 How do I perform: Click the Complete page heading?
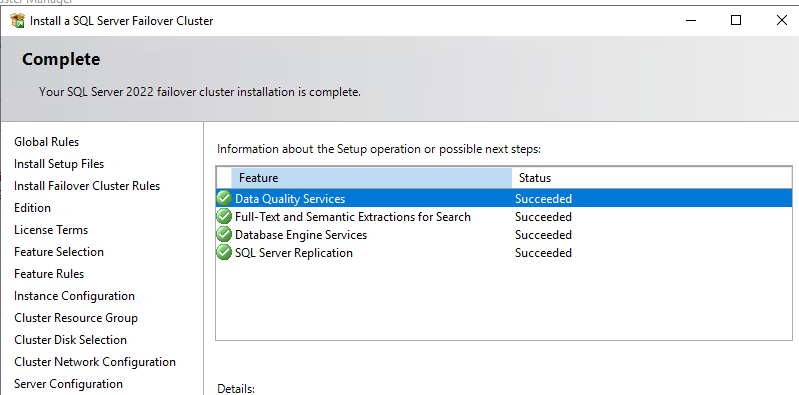click(x=61, y=60)
